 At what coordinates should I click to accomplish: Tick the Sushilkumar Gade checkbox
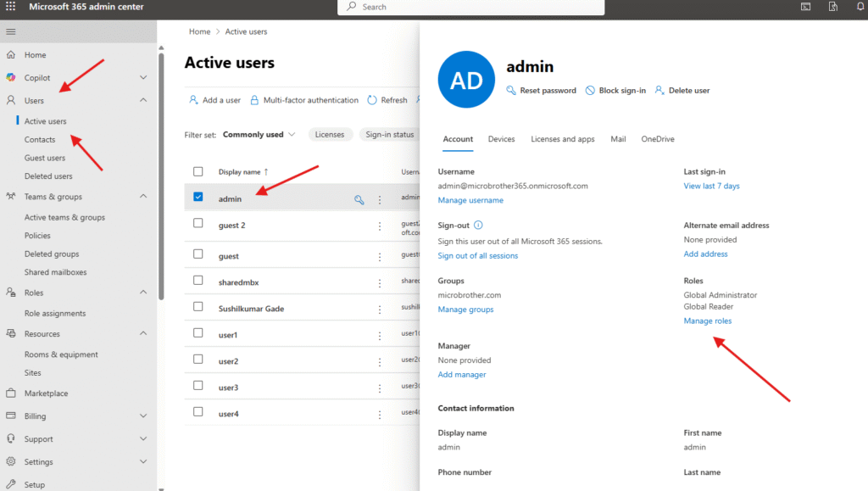pyautogui.click(x=198, y=308)
